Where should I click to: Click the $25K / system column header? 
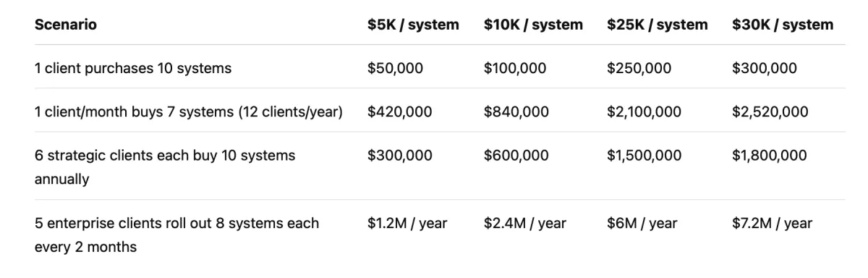658,25
